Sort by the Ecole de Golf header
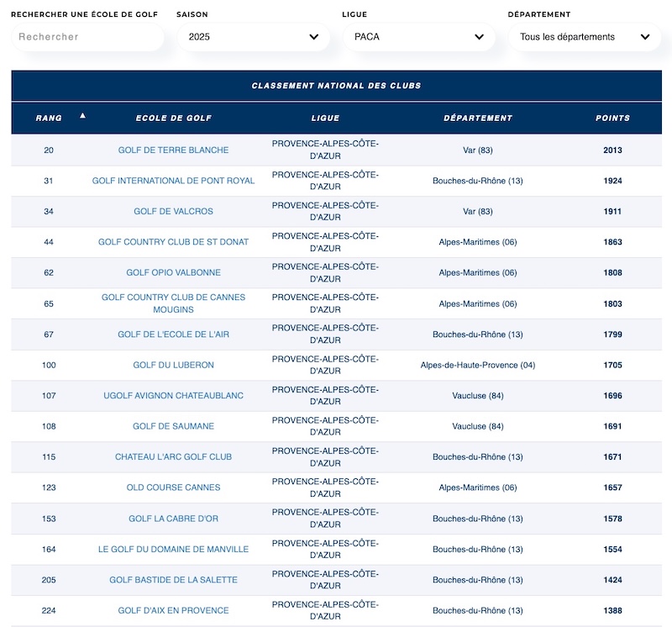 (x=174, y=118)
